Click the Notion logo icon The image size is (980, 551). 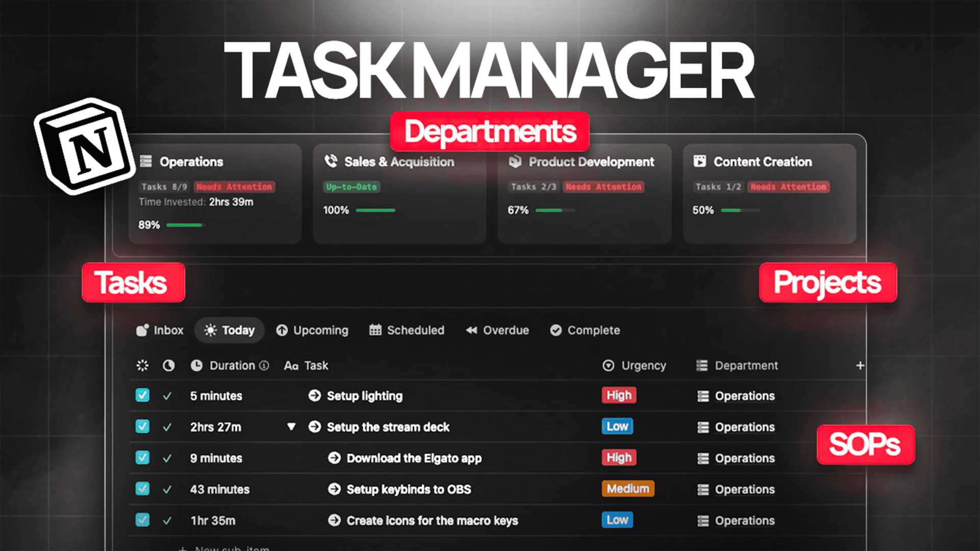click(x=85, y=146)
